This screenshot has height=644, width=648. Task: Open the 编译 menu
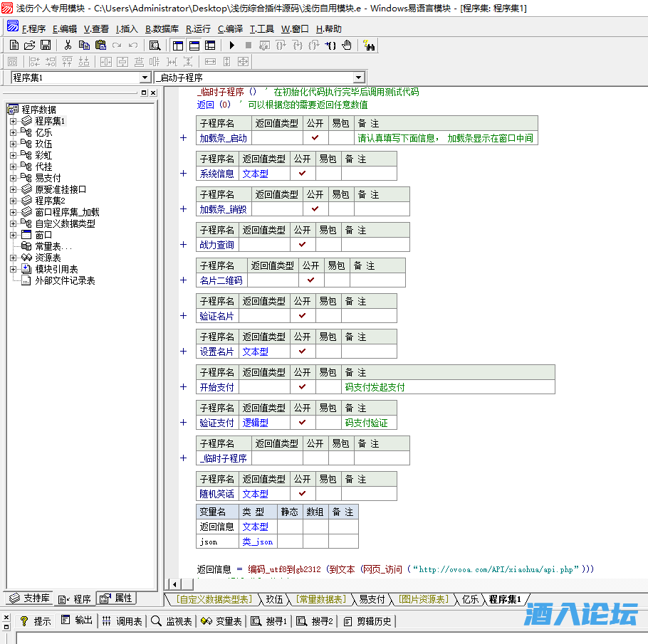[x=230, y=29]
